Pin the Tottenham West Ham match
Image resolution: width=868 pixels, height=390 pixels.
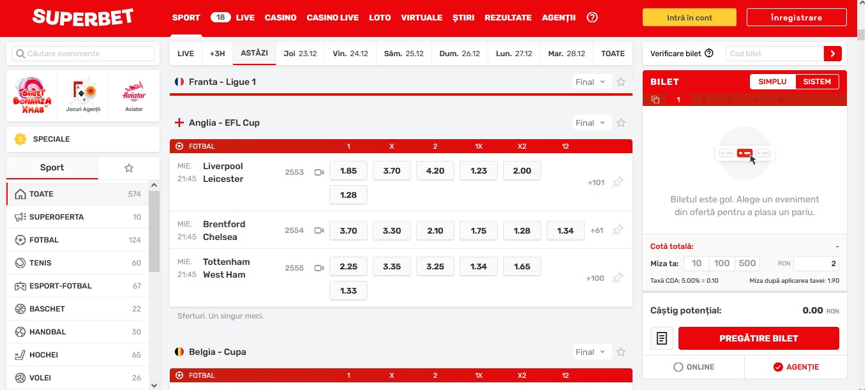[x=617, y=278]
